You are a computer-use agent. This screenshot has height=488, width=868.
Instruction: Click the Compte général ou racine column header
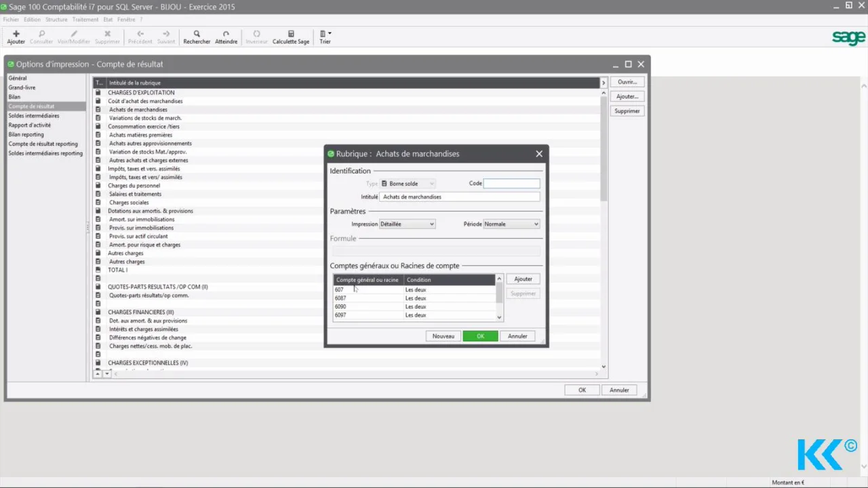(x=368, y=280)
